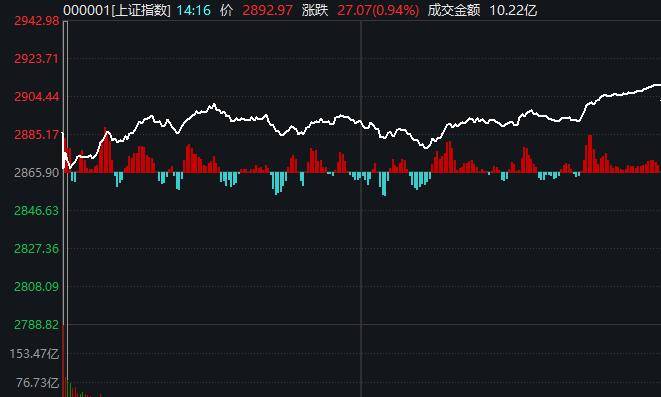661x397 pixels.
Task: Select the 2846.63 green axis label
Action: 37,210
